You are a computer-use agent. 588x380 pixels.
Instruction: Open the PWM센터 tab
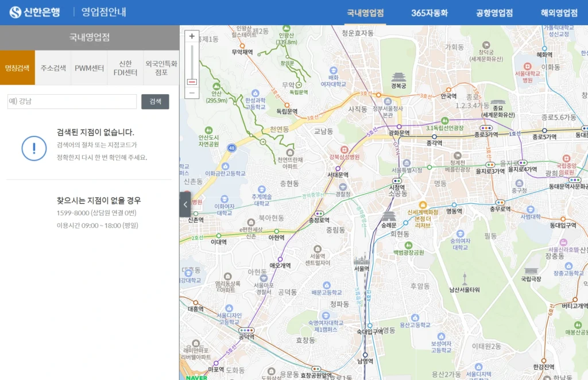pyautogui.click(x=89, y=67)
